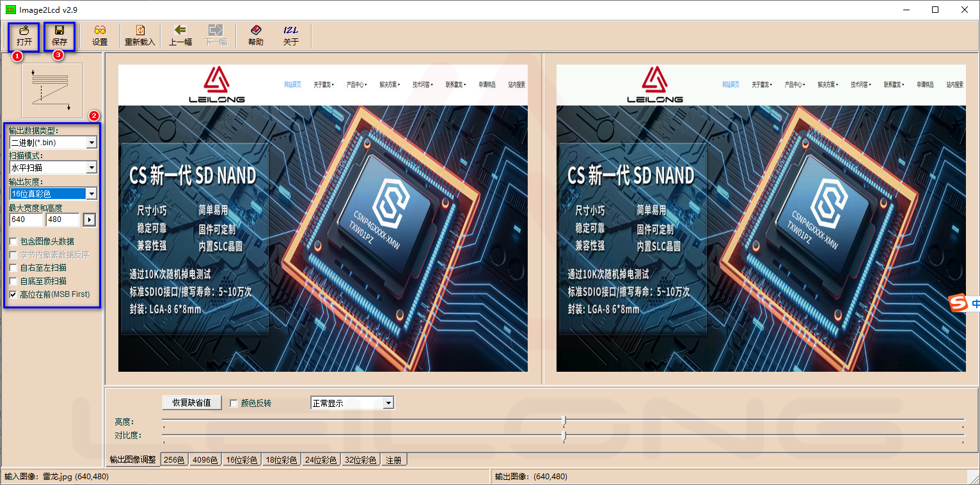Adjust the 亮度 brightness slider
This screenshot has height=485, width=980.
[x=564, y=421]
